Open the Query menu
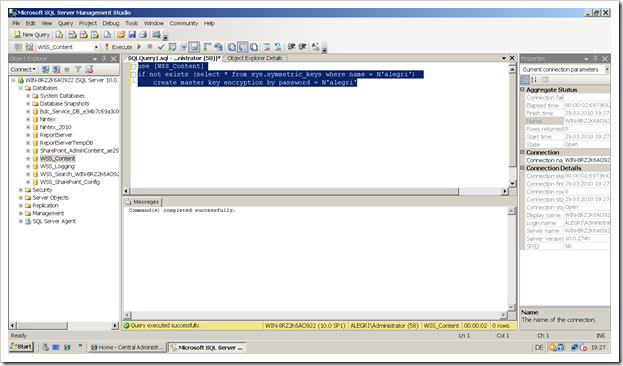 [66, 23]
